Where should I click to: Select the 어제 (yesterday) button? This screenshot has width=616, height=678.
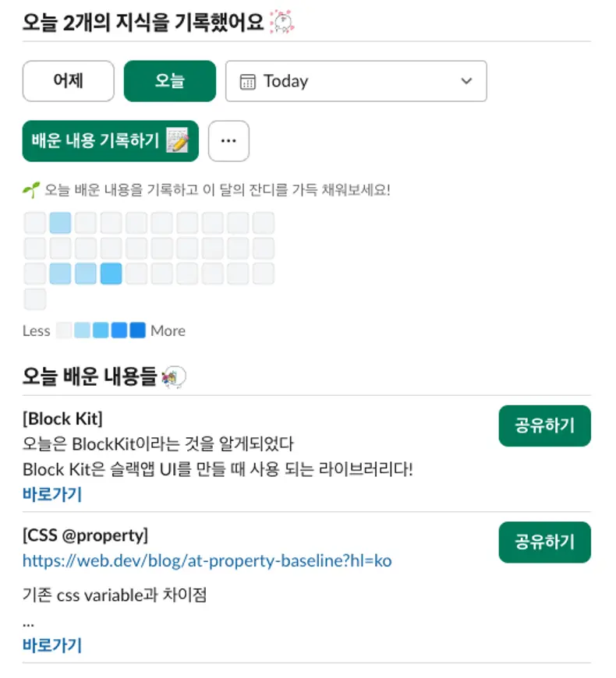(69, 81)
